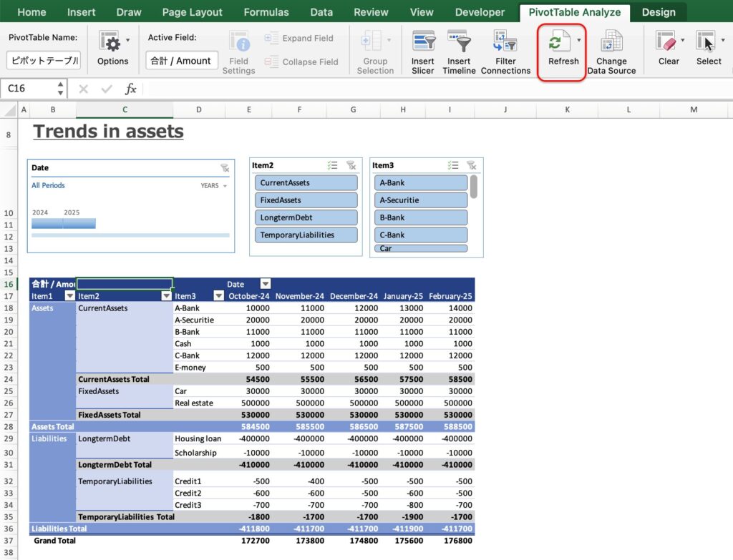Open Item2 field filter dropdown

[x=166, y=295]
